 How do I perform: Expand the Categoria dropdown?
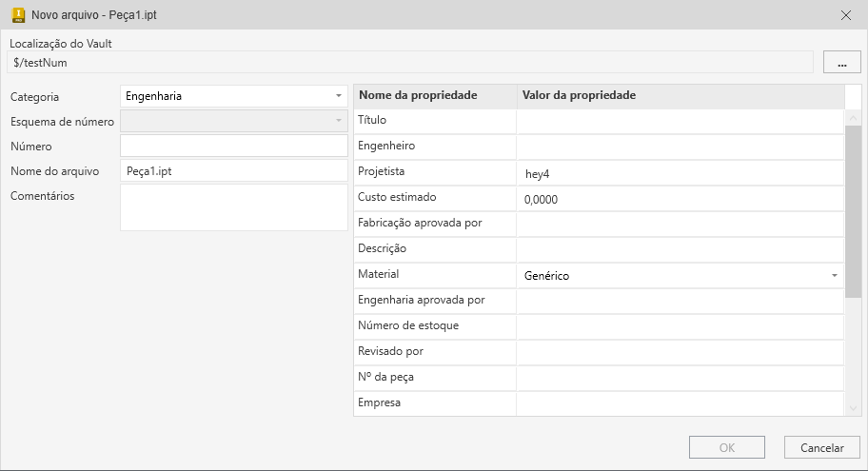tap(338, 96)
